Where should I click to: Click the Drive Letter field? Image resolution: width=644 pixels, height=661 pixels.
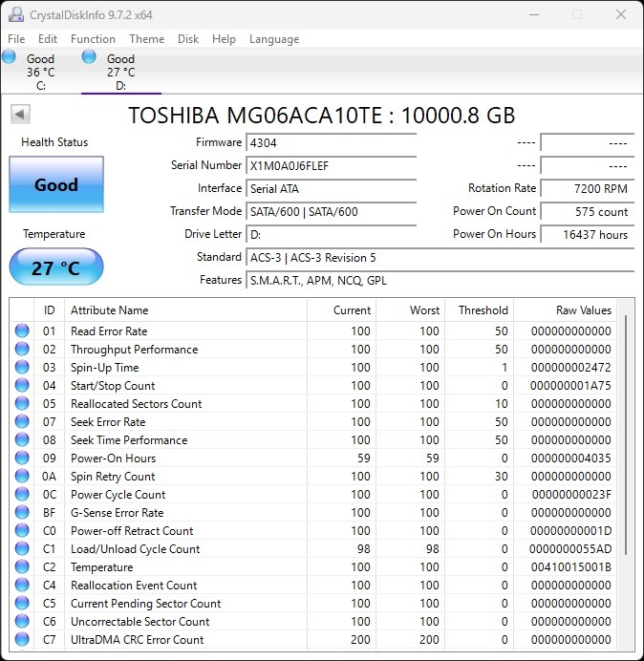click(x=331, y=234)
